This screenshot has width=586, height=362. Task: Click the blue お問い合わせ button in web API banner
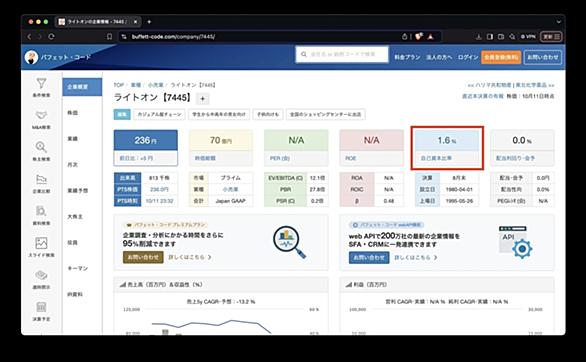(x=369, y=257)
